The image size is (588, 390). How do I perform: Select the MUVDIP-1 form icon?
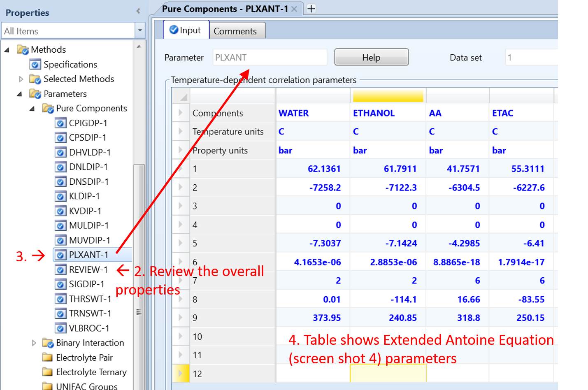[60, 240]
